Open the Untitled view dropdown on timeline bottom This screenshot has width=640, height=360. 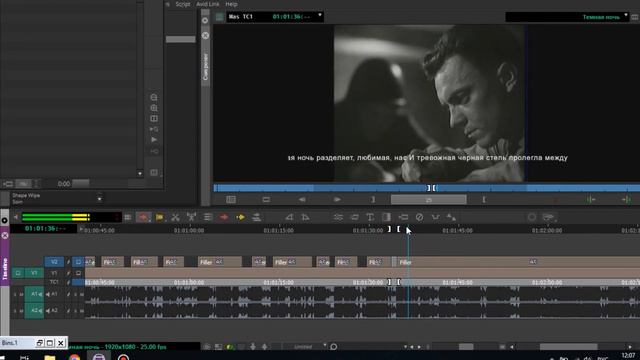tap(325, 346)
